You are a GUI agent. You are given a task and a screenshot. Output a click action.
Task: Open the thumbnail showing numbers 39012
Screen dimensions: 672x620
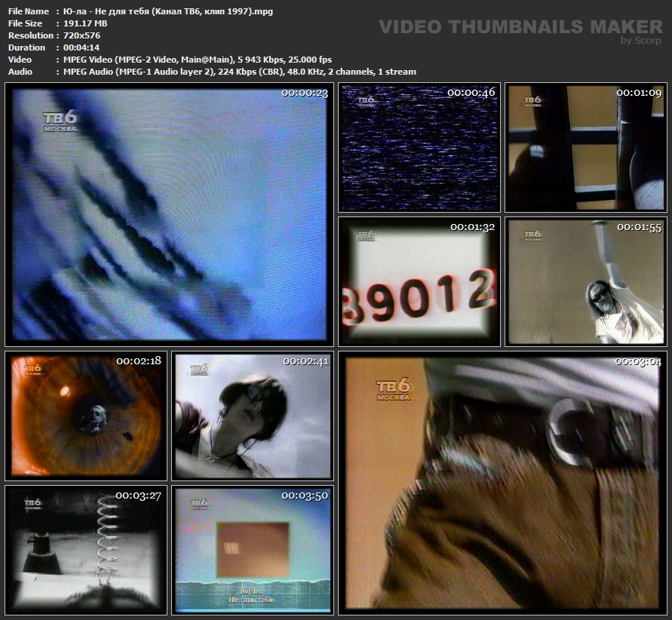(x=419, y=282)
